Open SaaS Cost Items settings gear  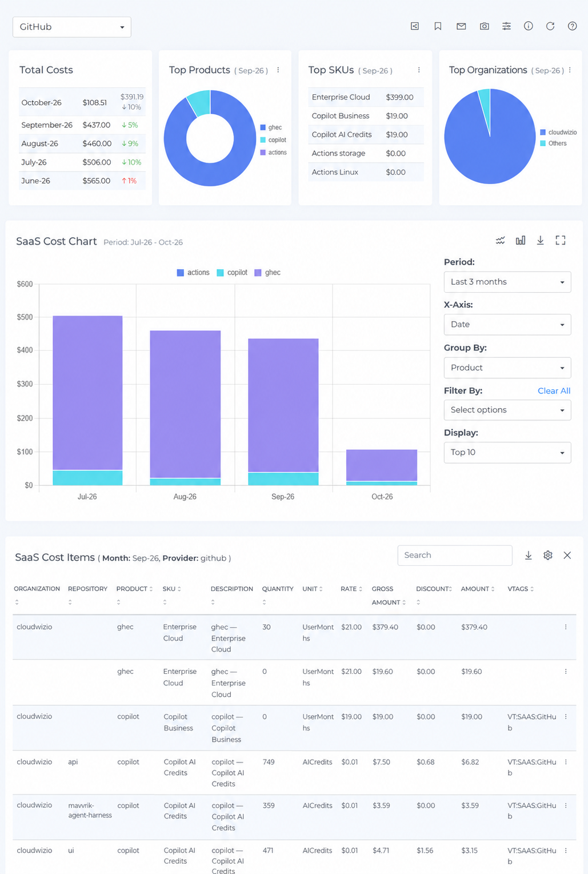548,556
